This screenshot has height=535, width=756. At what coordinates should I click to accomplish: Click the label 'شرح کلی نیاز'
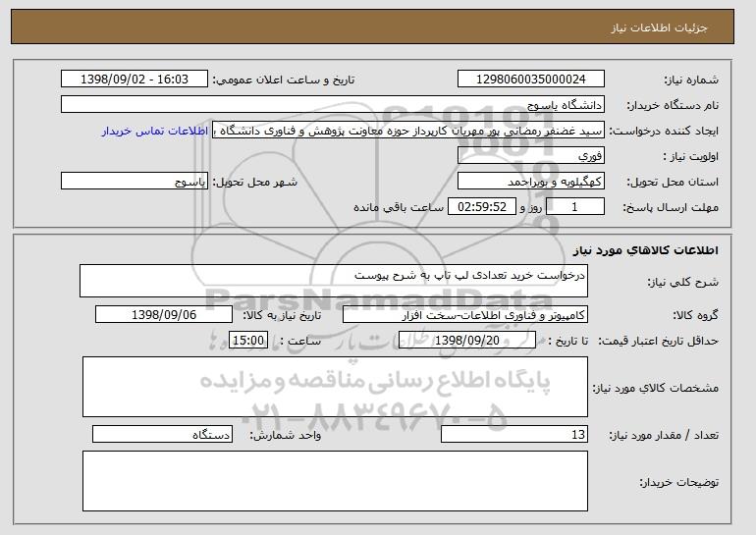(682, 282)
